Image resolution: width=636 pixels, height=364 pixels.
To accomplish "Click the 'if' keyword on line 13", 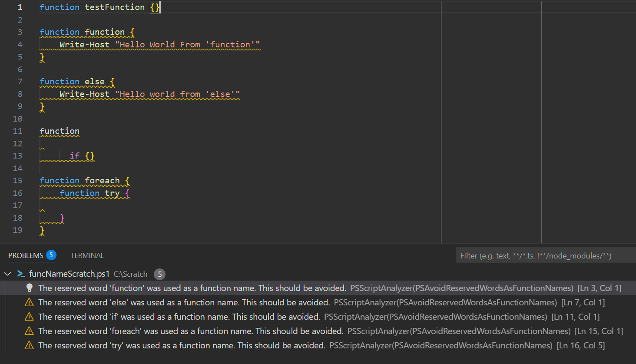I will coord(75,156).
